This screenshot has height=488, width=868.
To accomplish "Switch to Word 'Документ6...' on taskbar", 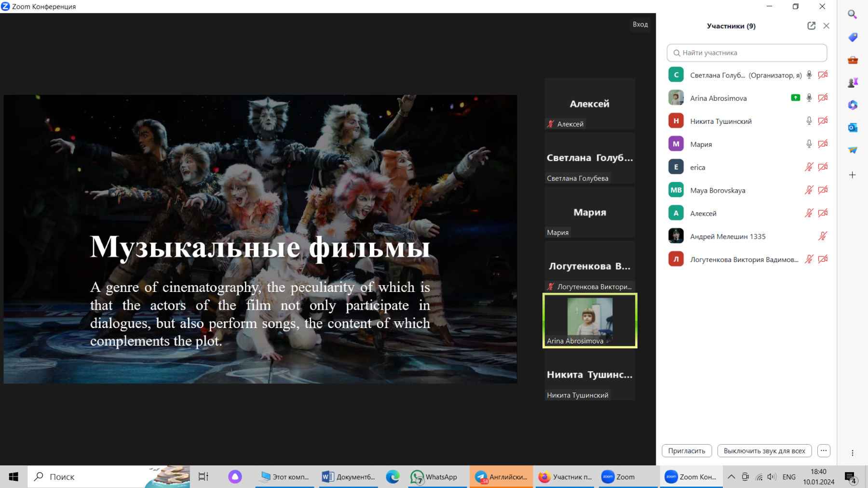I will [x=349, y=477].
